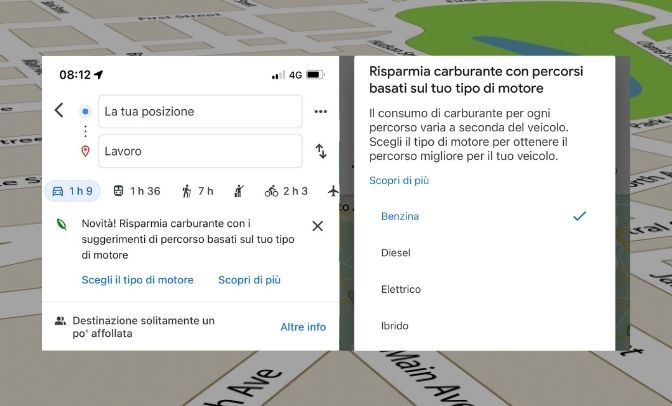Screen dimensions: 672x406
Task: Edit the 'La tua posizione' field
Action: pos(200,111)
